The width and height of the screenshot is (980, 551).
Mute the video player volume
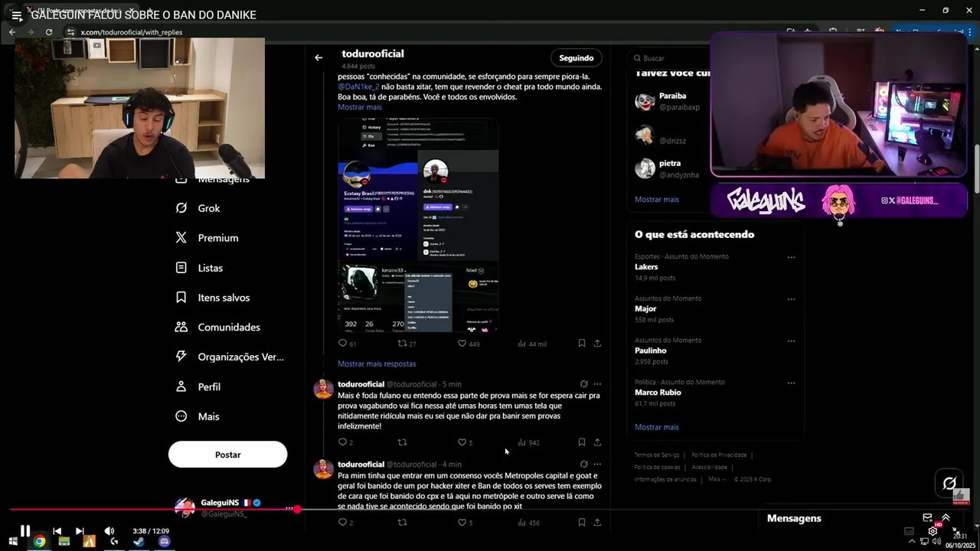(x=109, y=530)
